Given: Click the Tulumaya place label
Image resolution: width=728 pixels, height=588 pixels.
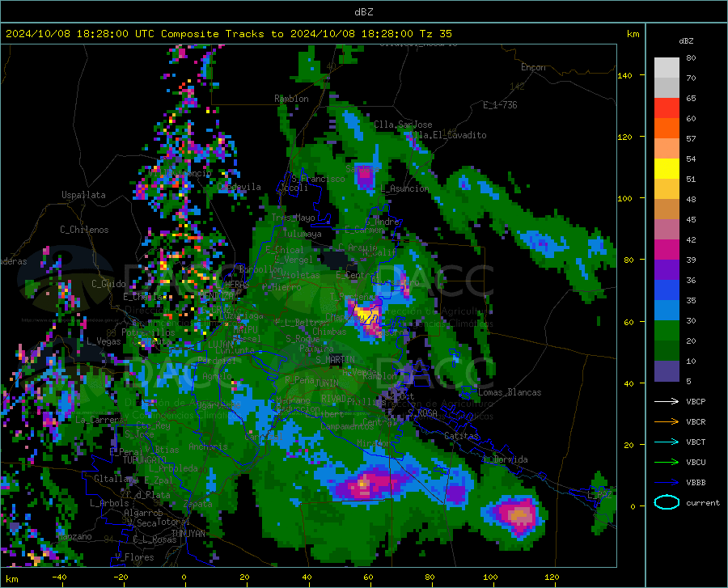Looking at the screenshot, I should (302, 234).
